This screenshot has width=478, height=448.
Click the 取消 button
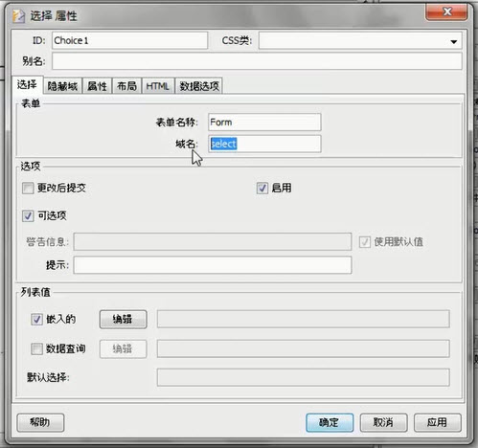(383, 422)
